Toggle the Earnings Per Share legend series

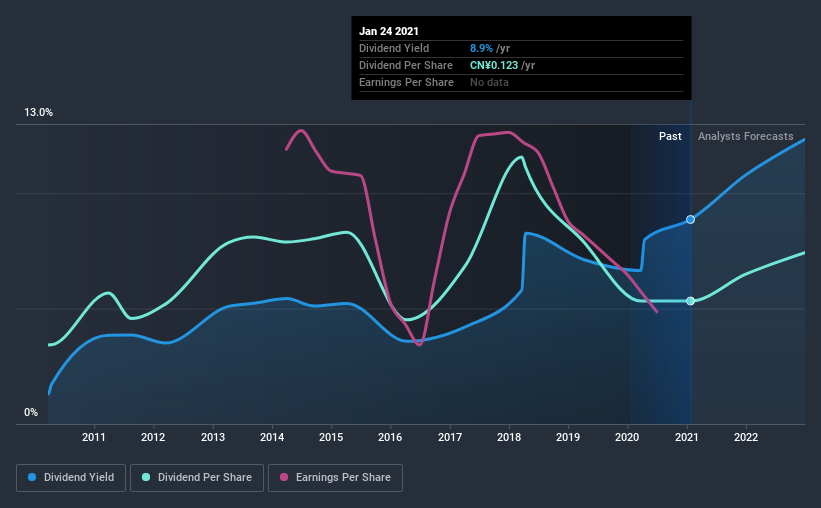point(335,478)
